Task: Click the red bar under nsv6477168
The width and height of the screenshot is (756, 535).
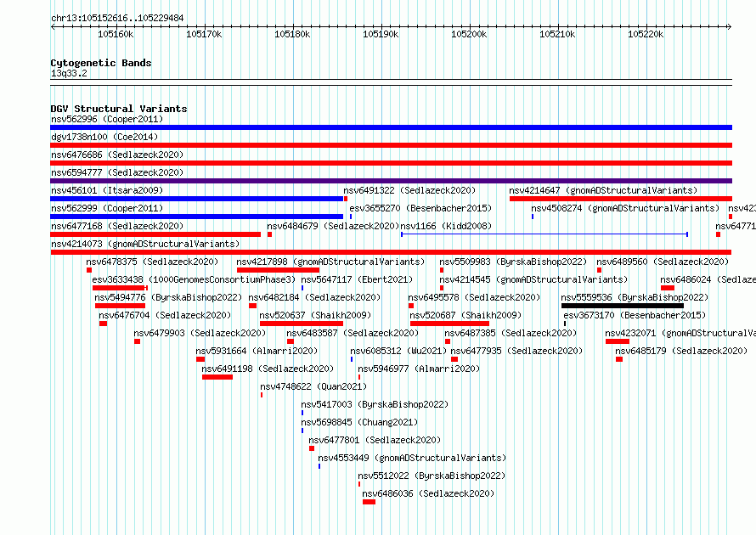Action: (x=155, y=234)
